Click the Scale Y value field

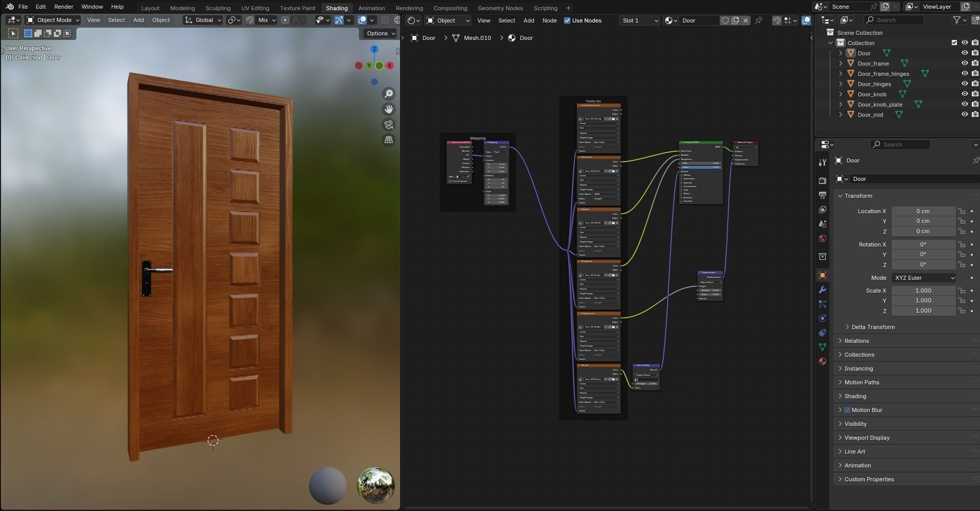pos(923,300)
